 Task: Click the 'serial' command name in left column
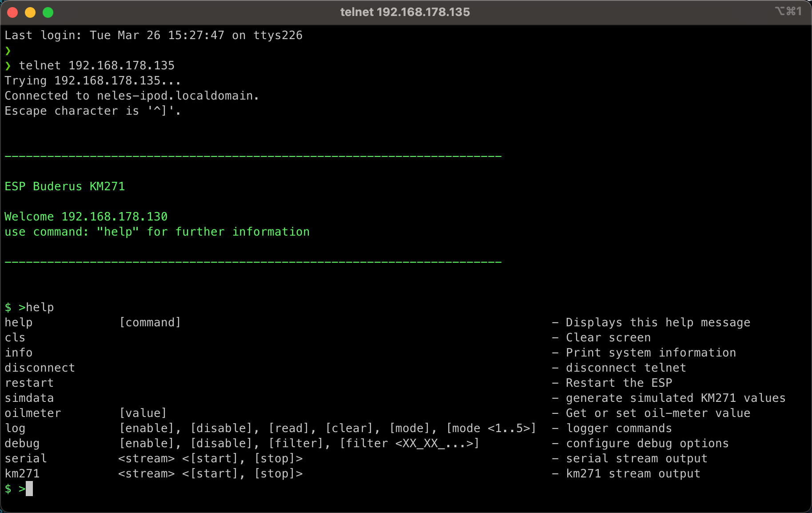pyautogui.click(x=26, y=458)
